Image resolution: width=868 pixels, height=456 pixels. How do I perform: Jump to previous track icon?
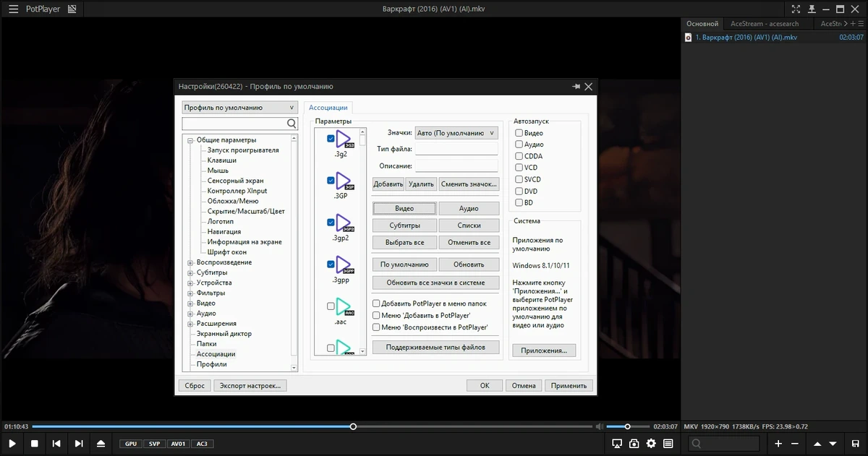56,443
